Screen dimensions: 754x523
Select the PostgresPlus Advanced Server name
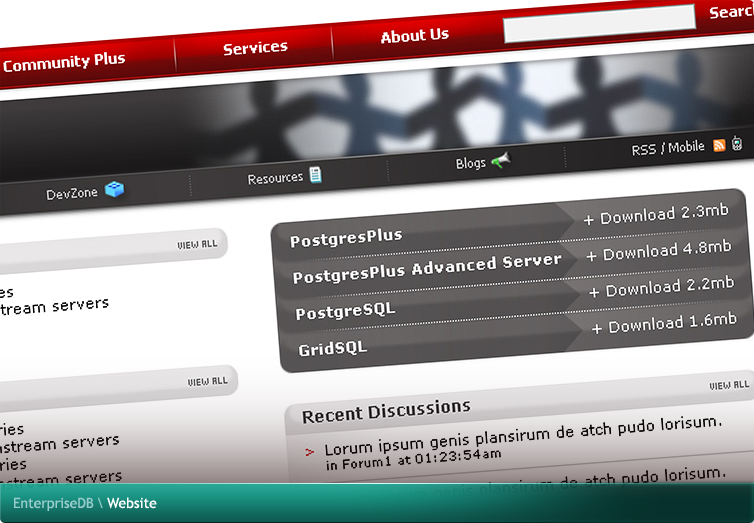pos(427,268)
